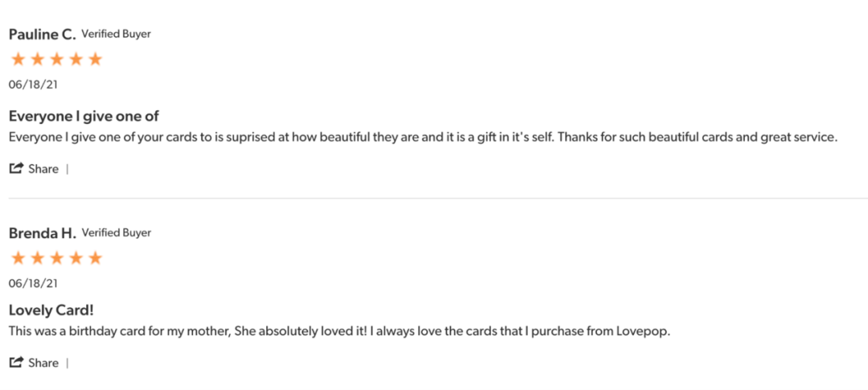Click the share icon under Pauline's review
This screenshot has height=390, width=868.
pyautogui.click(x=16, y=168)
